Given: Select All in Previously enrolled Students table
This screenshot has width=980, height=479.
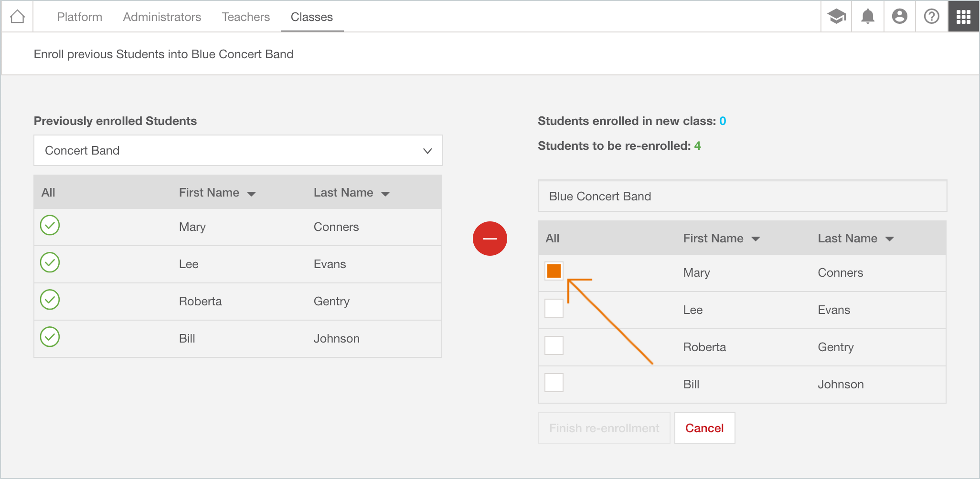Looking at the screenshot, I should pos(48,193).
